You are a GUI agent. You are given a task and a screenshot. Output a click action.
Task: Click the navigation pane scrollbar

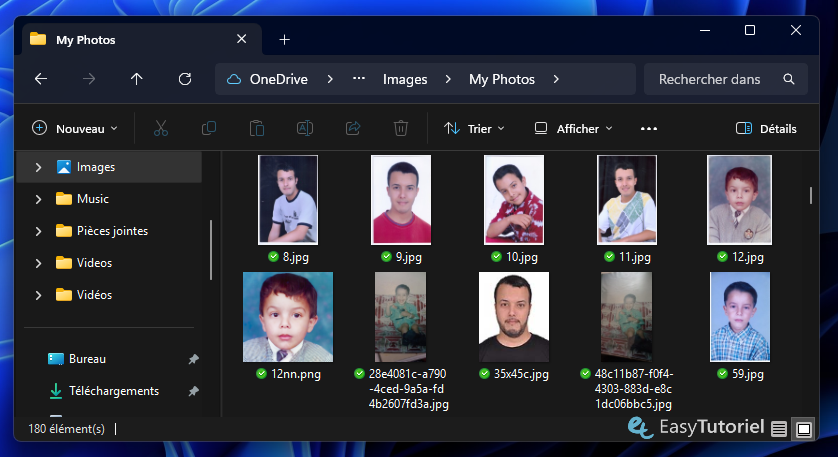211,250
